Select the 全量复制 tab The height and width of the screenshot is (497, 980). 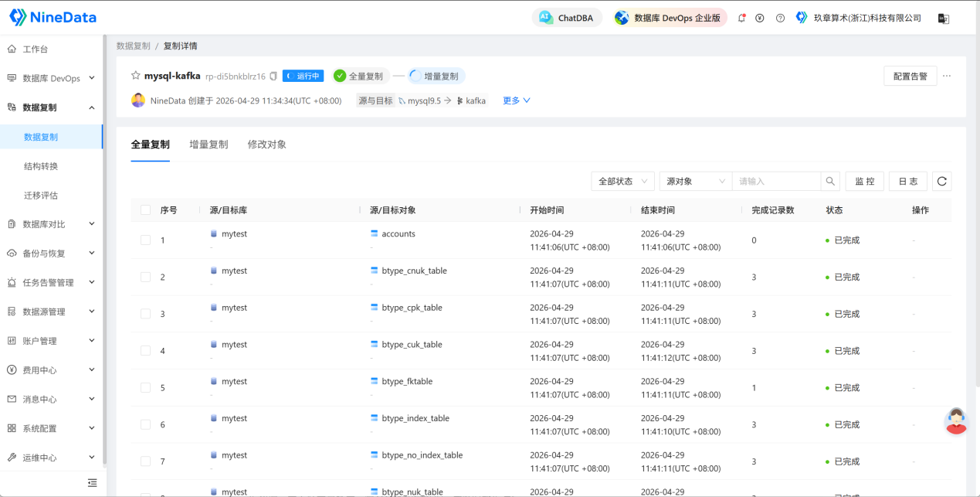[x=150, y=145]
